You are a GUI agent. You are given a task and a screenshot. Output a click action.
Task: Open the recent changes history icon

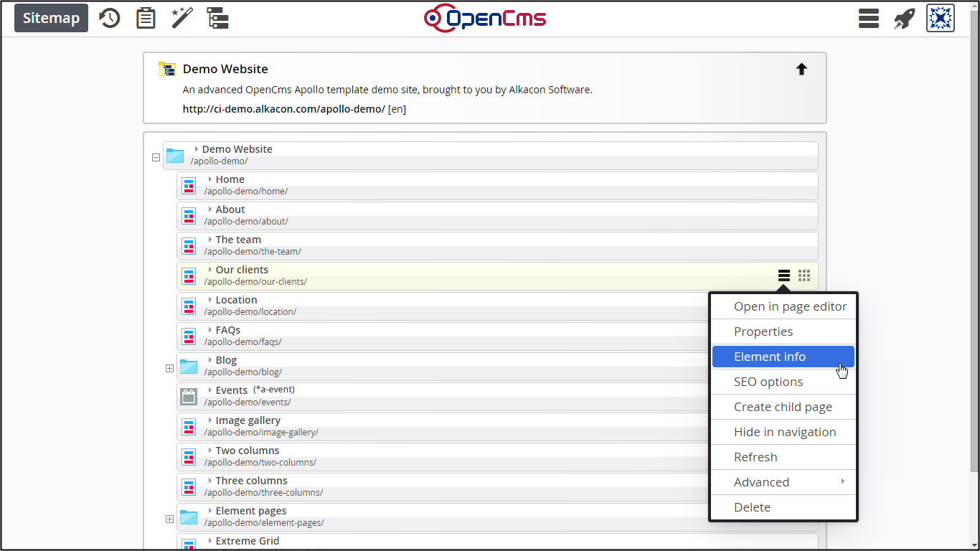pyautogui.click(x=109, y=18)
